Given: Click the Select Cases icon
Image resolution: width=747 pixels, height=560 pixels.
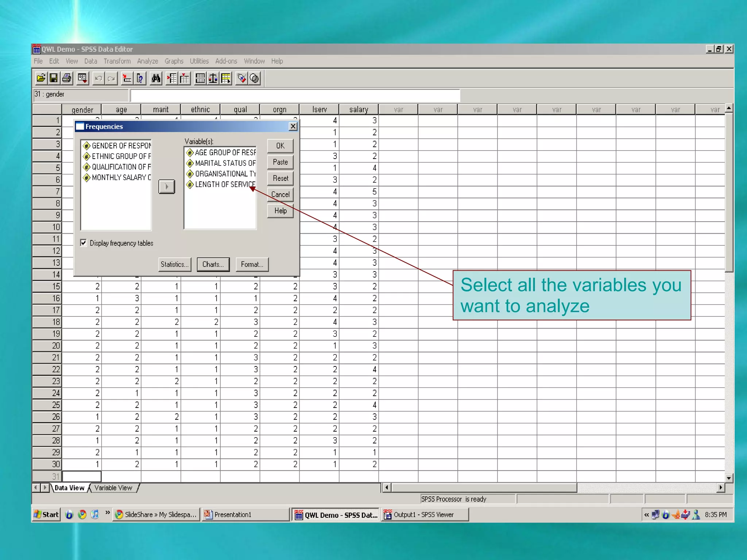Looking at the screenshot, I should coord(226,78).
